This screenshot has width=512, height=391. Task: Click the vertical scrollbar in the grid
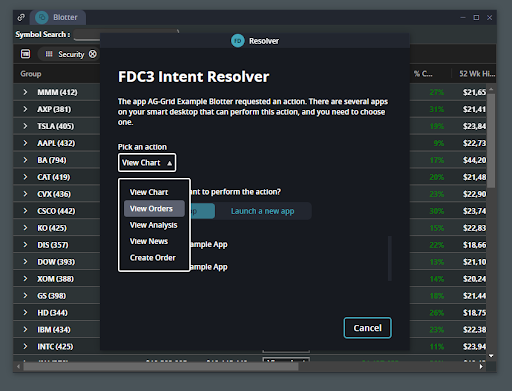coord(491,141)
